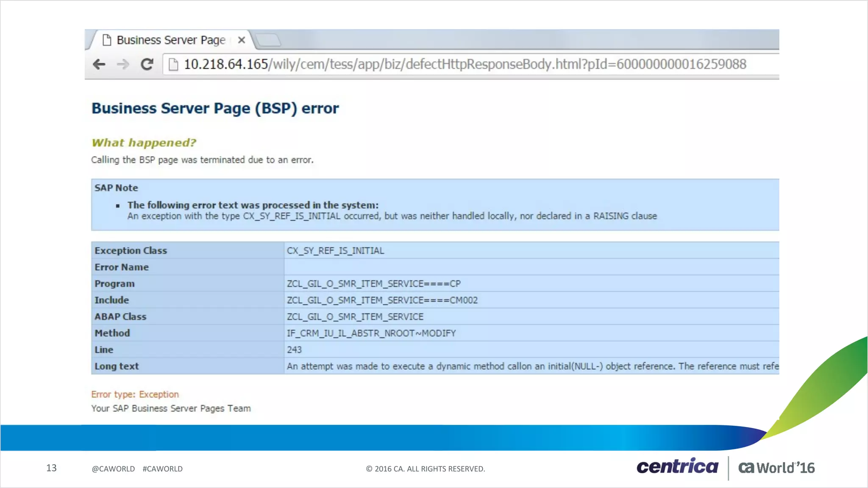868x488 pixels.
Task: Click the CX_SY_REF_IS_INITIAL exception class value
Action: click(x=335, y=251)
